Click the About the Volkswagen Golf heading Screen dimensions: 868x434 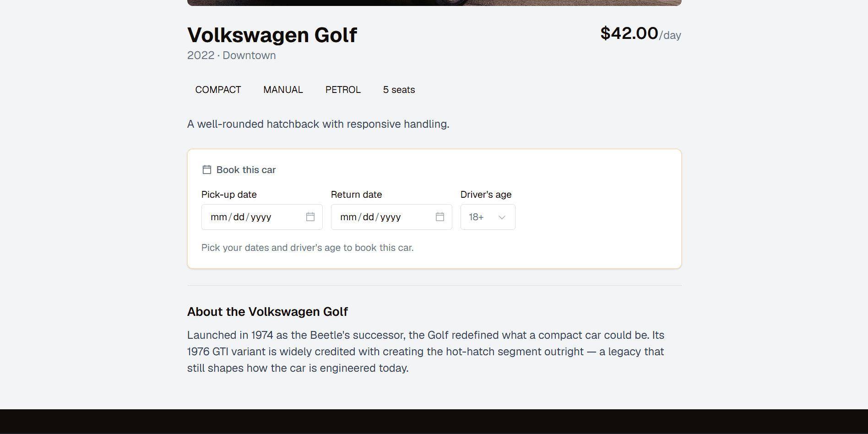click(x=267, y=312)
